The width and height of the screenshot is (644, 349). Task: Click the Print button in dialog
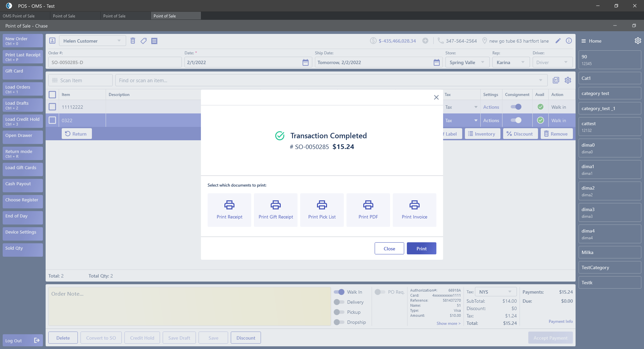tap(422, 248)
